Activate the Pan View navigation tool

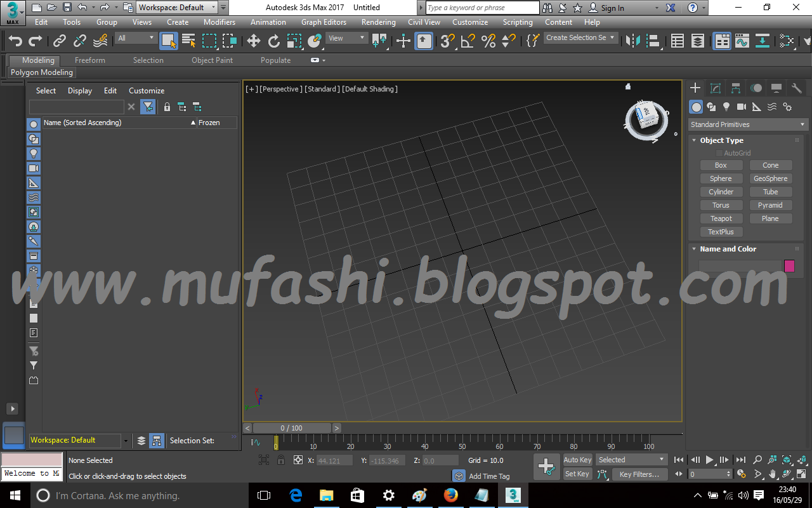(772, 474)
